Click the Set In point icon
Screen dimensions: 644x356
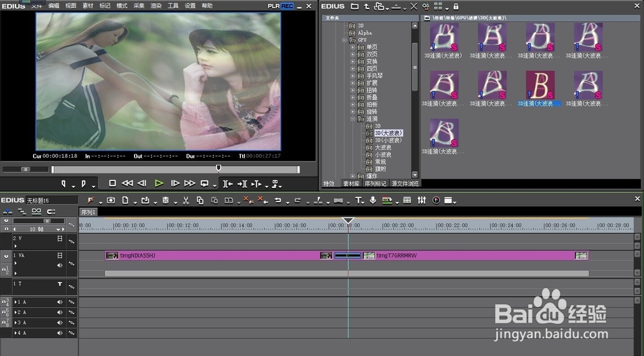point(64,183)
